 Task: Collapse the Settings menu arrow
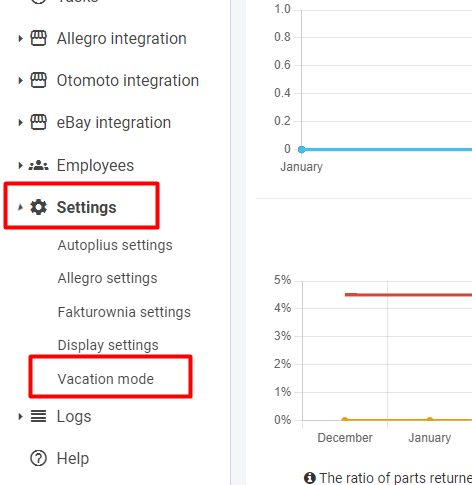[20, 207]
